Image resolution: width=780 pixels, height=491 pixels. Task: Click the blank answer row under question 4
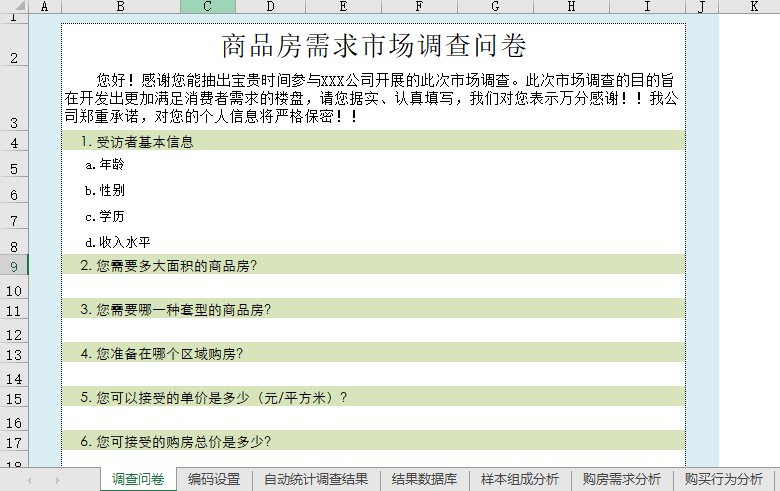tap(373, 375)
